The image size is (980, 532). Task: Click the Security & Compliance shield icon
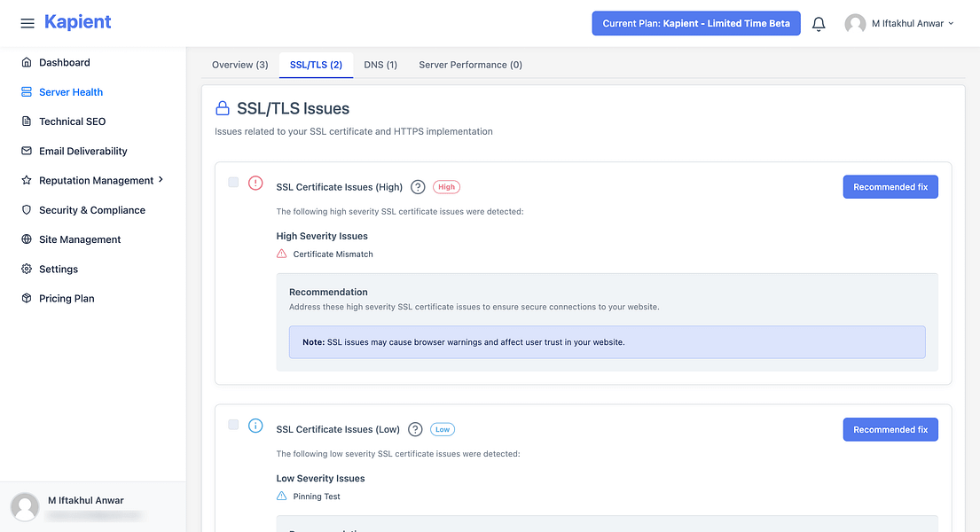27,210
